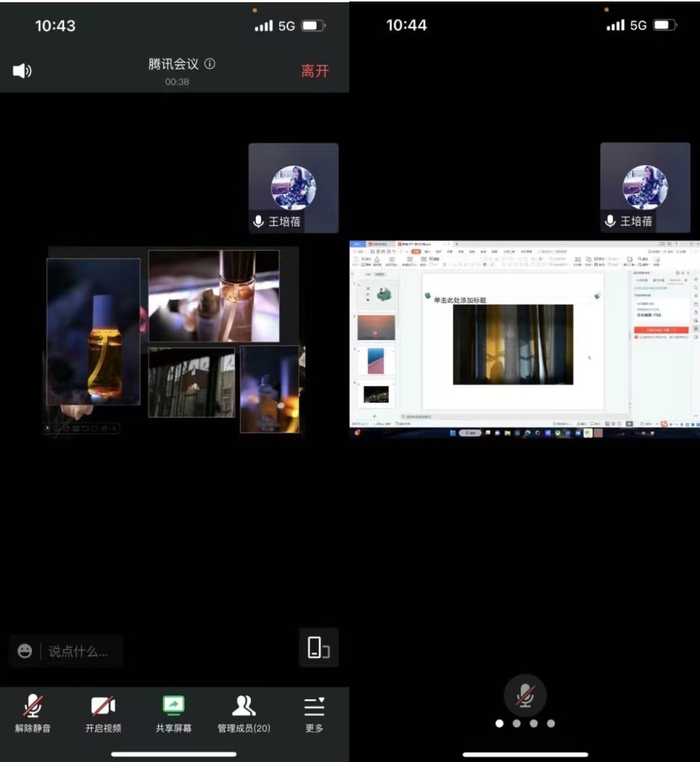Click the 单击此处添加标题 title placeholder

click(x=459, y=300)
